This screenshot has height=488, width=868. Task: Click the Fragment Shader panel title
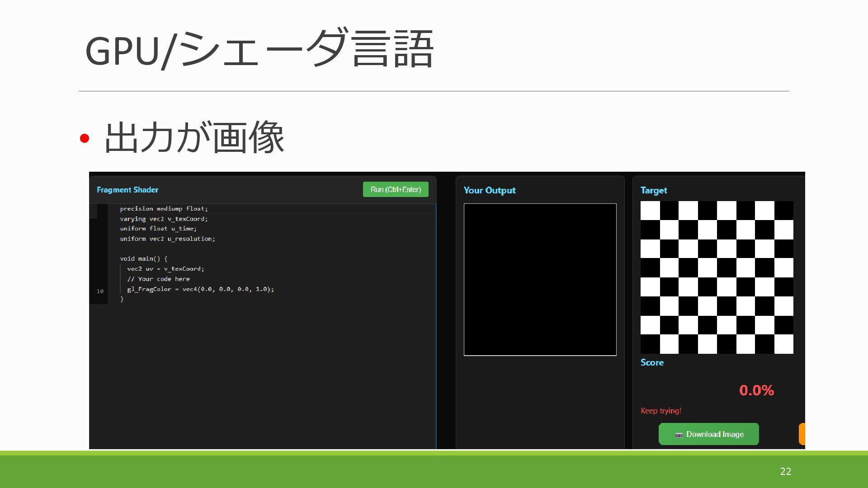click(x=127, y=190)
